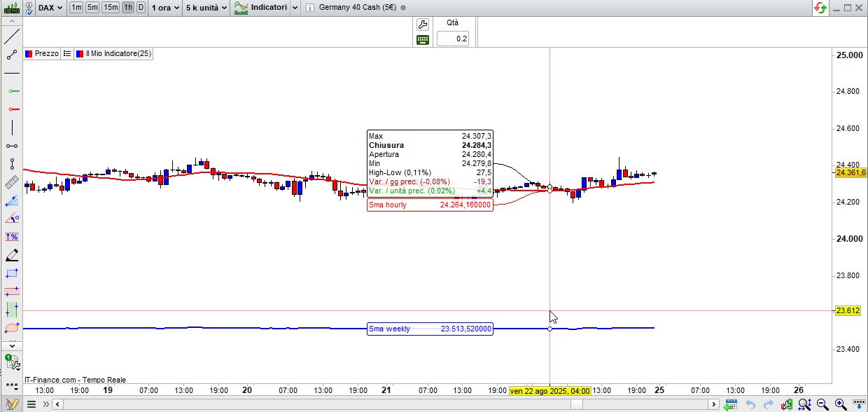Image resolution: width=868 pixels, height=412 pixels.
Task: Open the 1 ora timeframe dropdown
Action: pyautogui.click(x=165, y=8)
